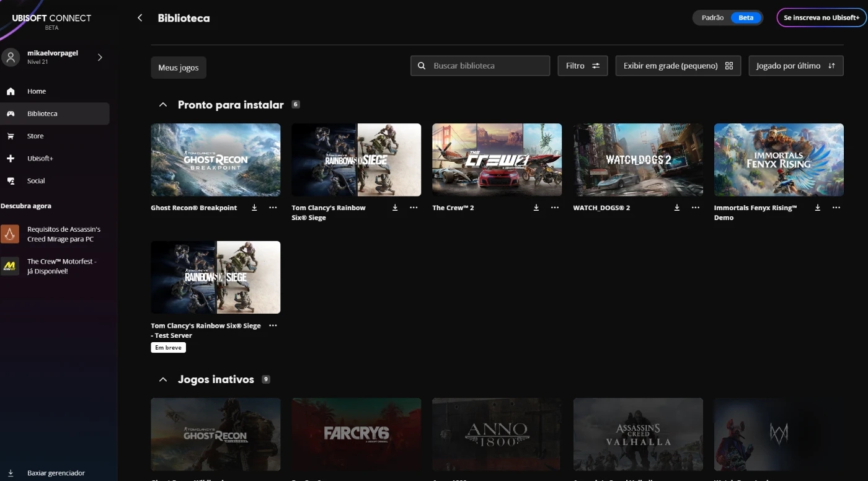Click the Ghost Recon® Breakpoint title text
This screenshot has width=868, height=481.
(194, 208)
